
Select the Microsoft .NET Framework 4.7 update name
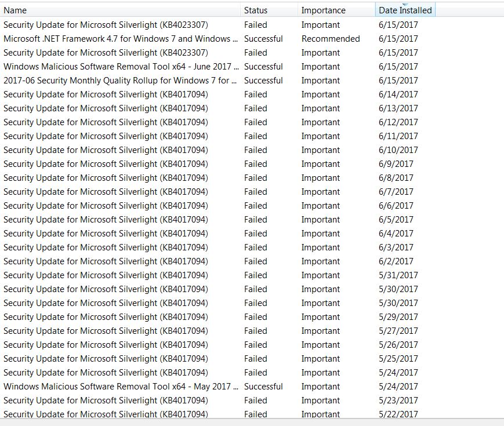tap(121, 39)
